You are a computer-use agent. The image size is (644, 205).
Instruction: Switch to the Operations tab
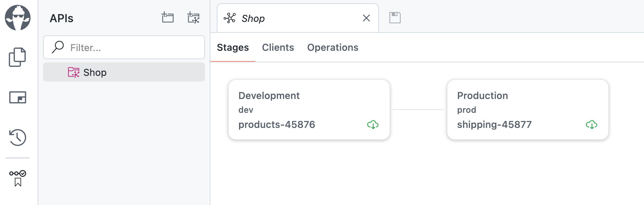click(333, 48)
